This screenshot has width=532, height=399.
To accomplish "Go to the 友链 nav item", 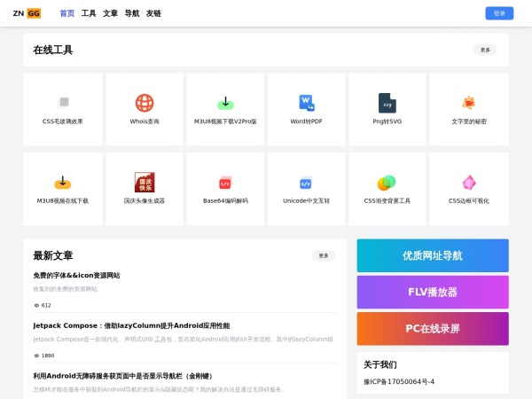I will pyautogui.click(x=153, y=14).
